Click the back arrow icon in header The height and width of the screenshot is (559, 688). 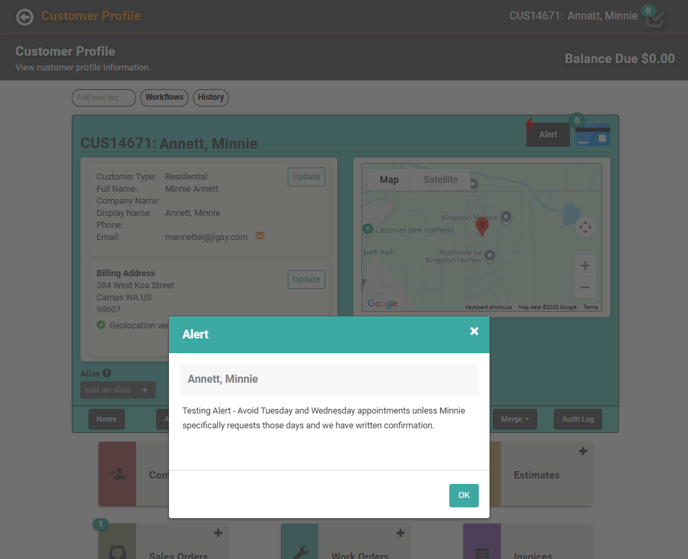coord(25,16)
